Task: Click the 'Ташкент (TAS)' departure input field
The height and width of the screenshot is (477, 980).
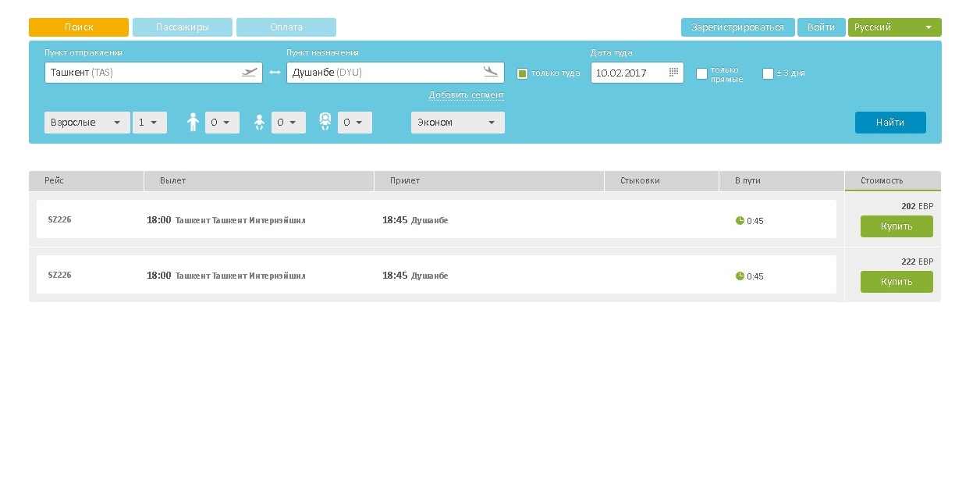Action: click(140, 73)
